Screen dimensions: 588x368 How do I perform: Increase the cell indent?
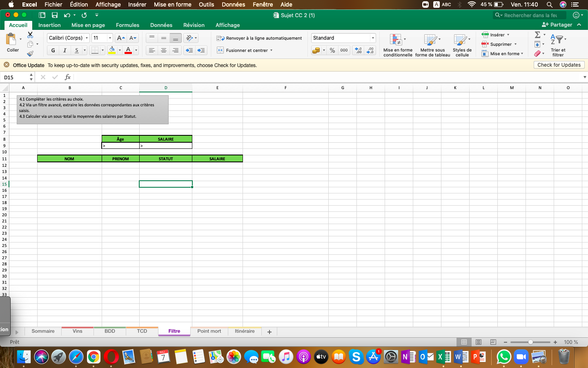click(201, 50)
